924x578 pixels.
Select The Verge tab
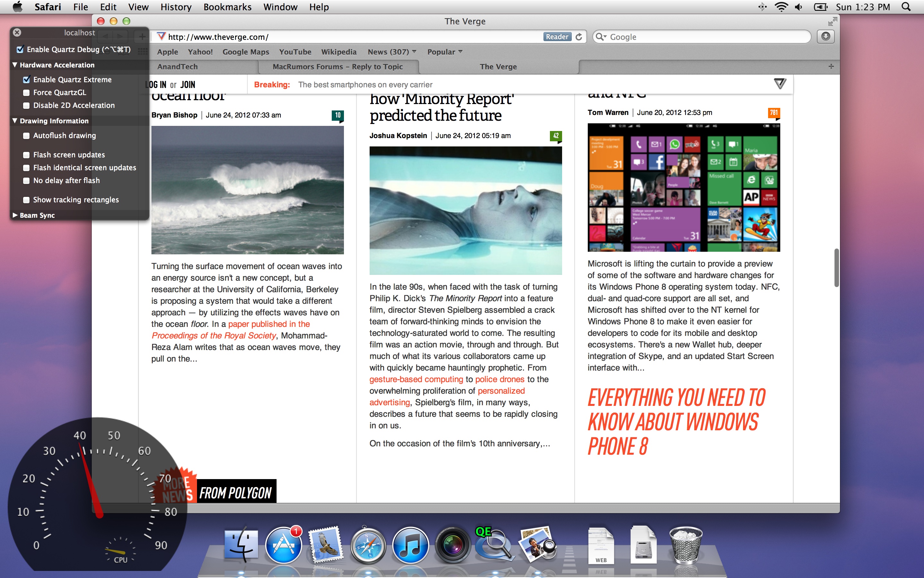coord(498,66)
